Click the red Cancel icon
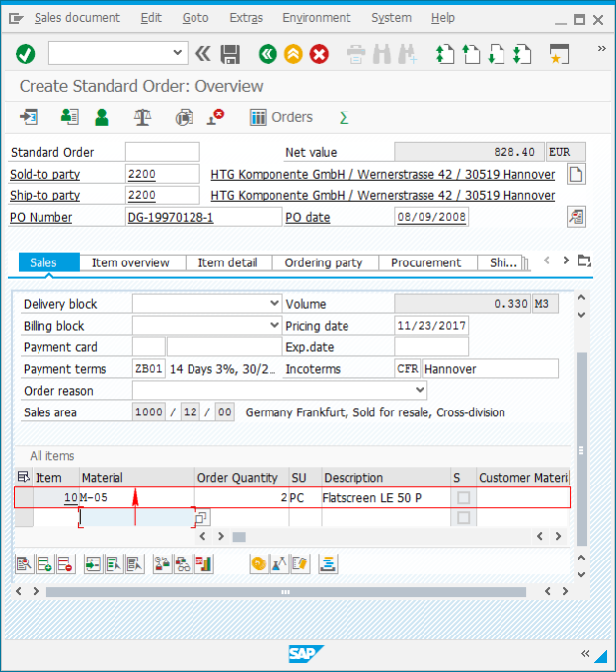Screen dimensions: 616x672 coord(319,54)
